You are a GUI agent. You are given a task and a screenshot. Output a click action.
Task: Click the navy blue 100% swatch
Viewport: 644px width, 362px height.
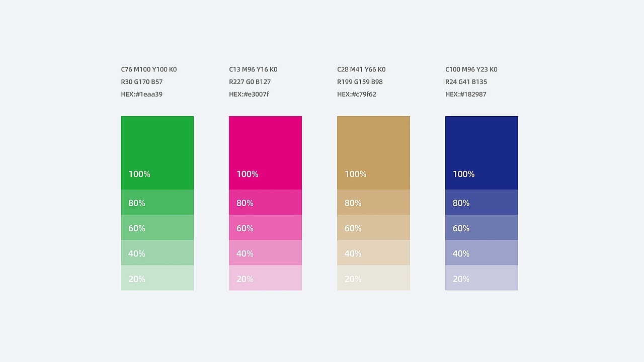(481, 153)
